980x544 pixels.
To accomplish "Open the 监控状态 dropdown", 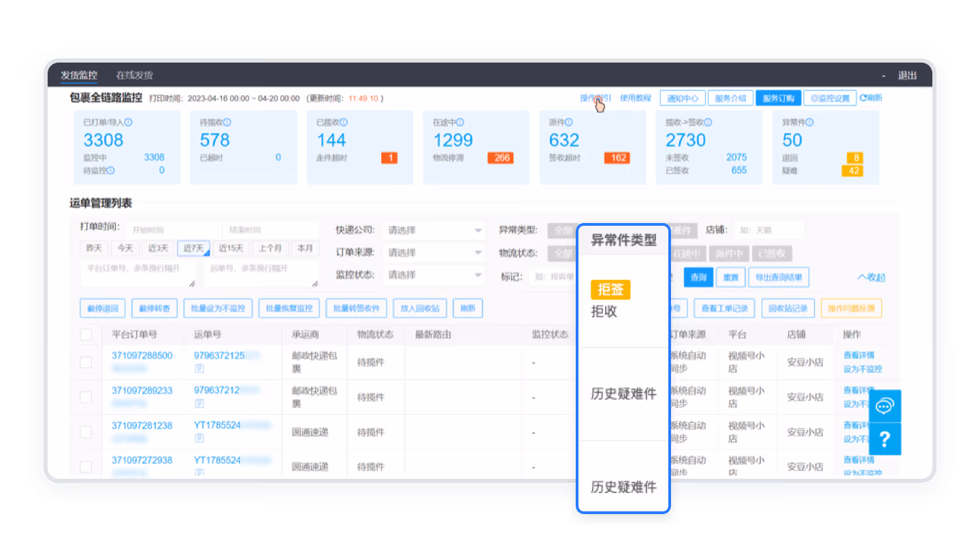I will (x=433, y=275).
